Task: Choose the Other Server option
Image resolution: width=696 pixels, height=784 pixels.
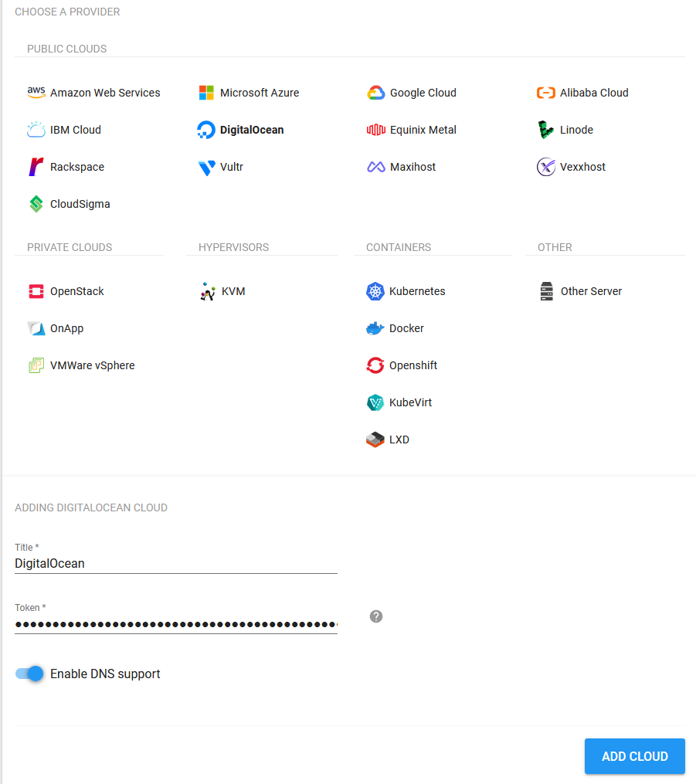Action: [580, 291]
